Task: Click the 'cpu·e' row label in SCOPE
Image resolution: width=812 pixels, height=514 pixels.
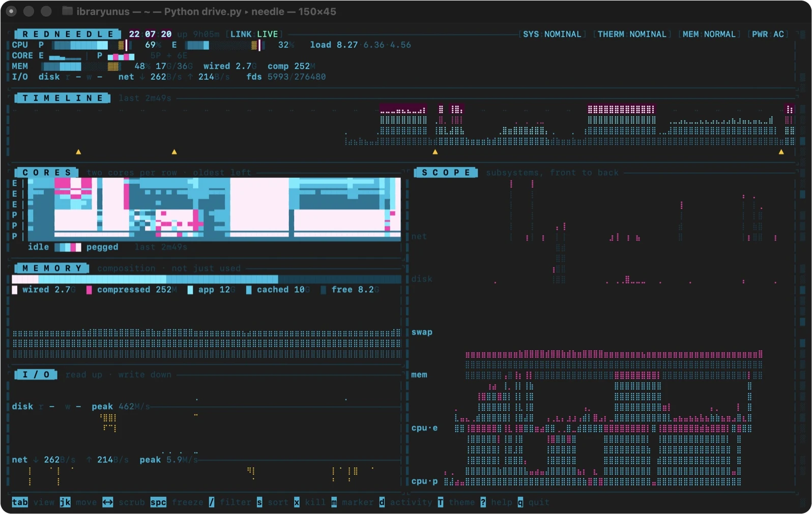Action: tap(424, 428)
